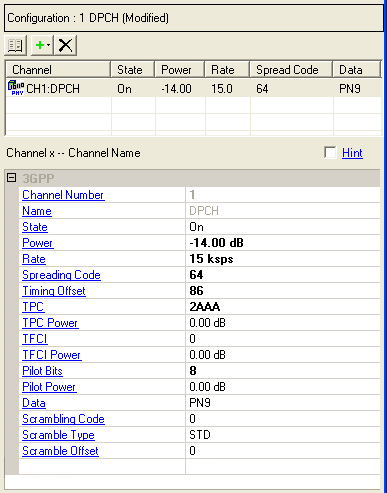Click the green plus add channel button
Image resolution: width=387 pixels, height=493 pixels.
pos(40,45)
